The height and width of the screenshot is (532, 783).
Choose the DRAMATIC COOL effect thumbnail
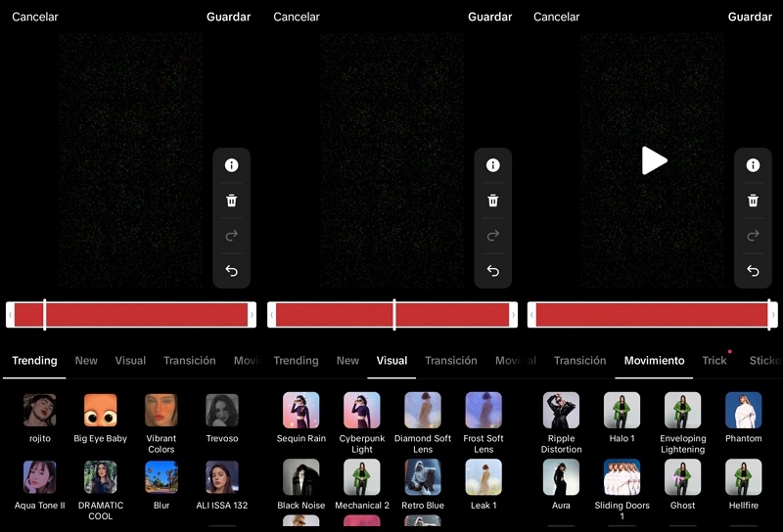(100, 477)
